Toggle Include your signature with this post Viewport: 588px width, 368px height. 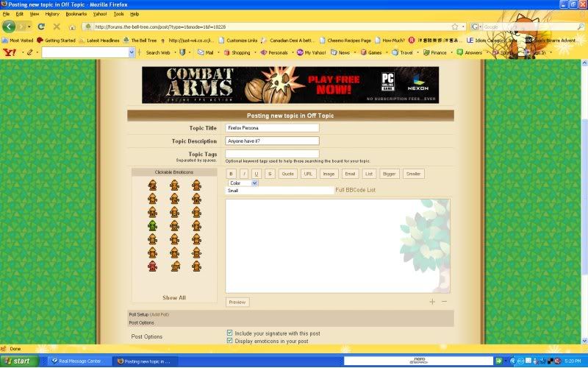point(230,333)
